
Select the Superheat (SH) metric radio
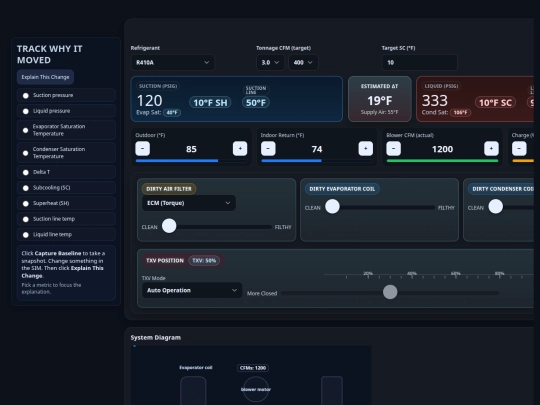25,204
